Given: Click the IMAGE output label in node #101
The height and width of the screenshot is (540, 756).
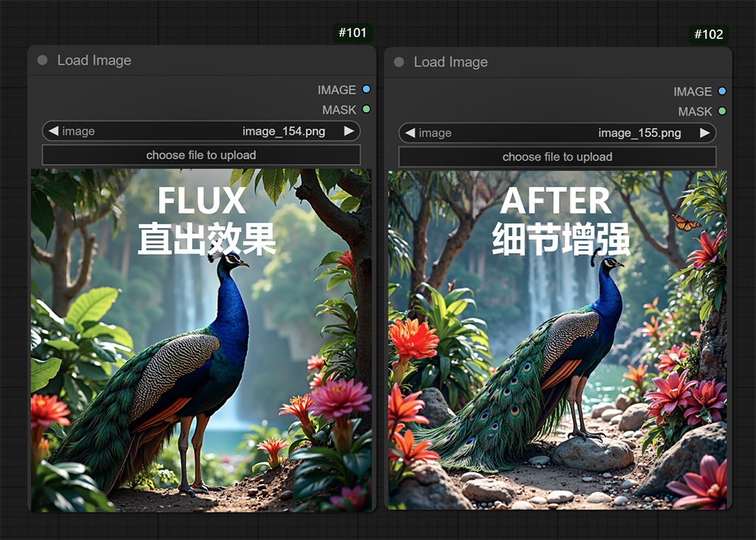Looking at the screenshot, I should pos(337,90).
